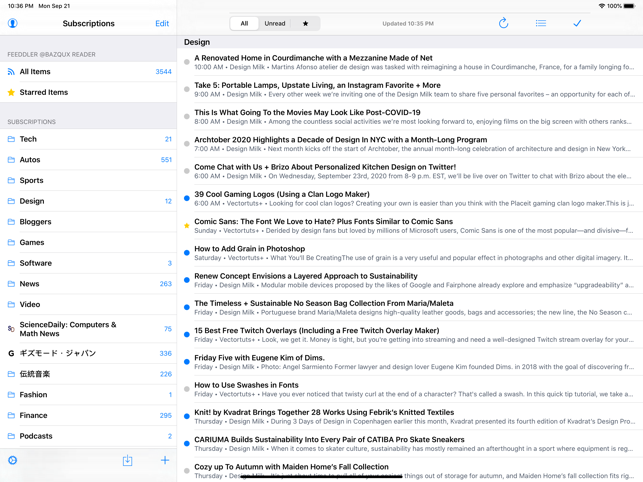Open the Video folder
The image size is (643, 482).
point(88,304)
